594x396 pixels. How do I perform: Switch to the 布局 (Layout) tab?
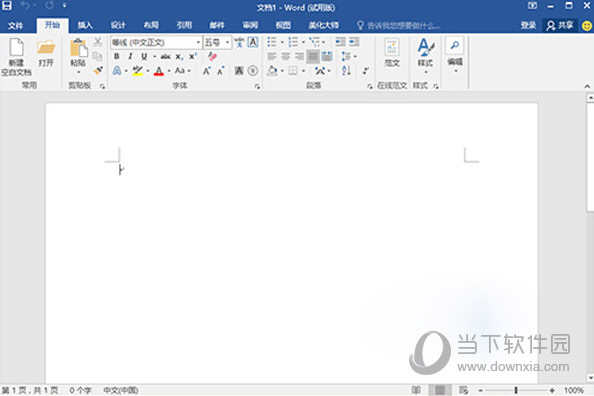tap(151, 25)
